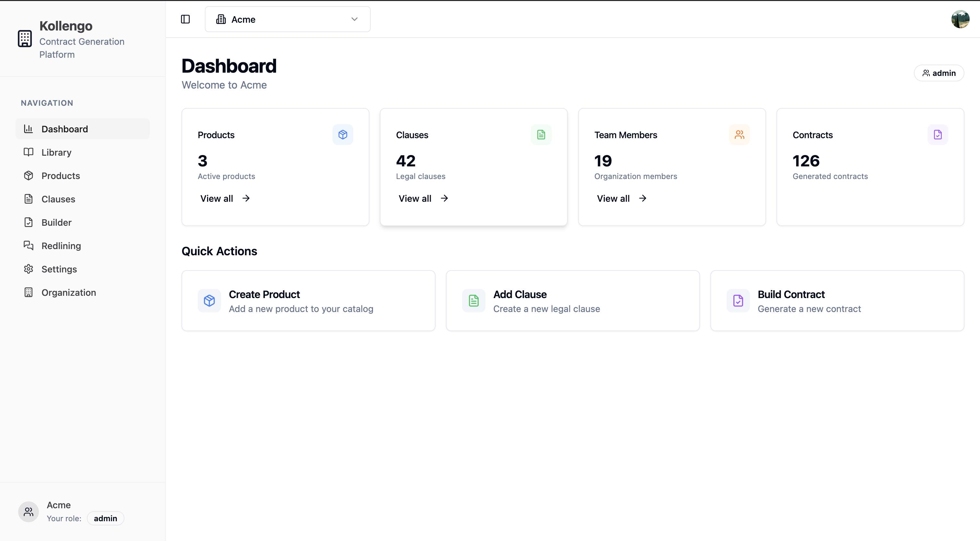Click the Library book icon
Screen dimensions: 980x541
29,152
